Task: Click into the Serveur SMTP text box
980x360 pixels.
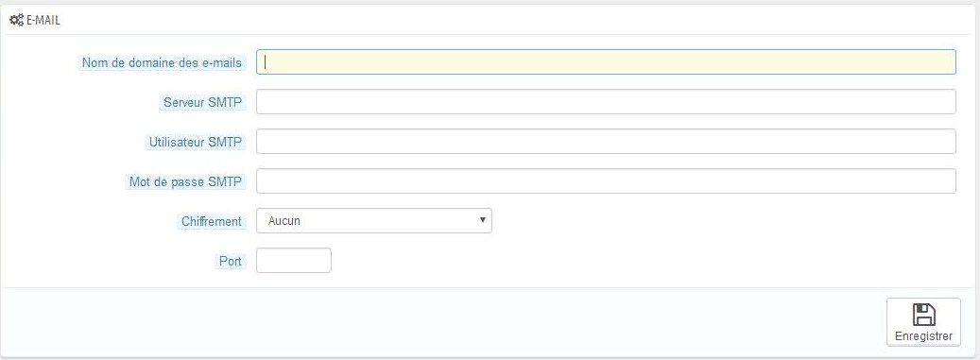Action: coord(606,102)
